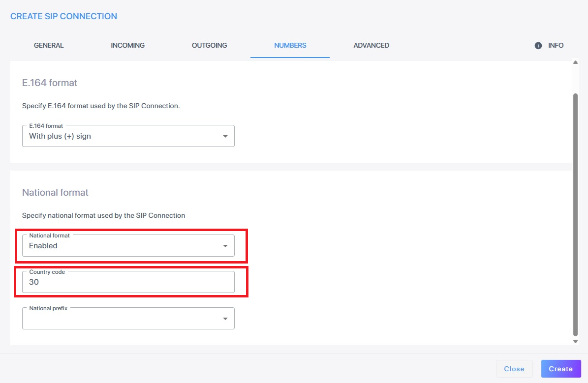This screenshot has width=588, height=383.
Task: Click the scroll down arrow
Action: [575, 341]
